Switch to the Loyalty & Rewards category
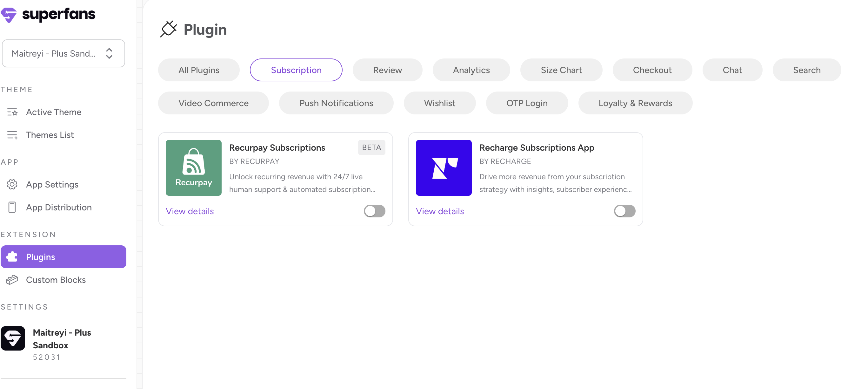 (635, 103)
